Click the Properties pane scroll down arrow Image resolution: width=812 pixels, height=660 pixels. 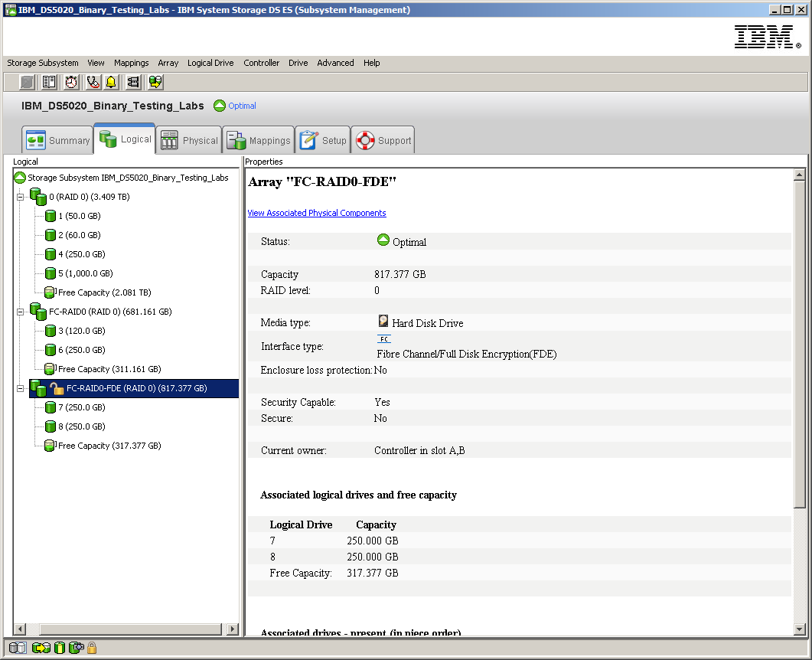tap(799, 629)
